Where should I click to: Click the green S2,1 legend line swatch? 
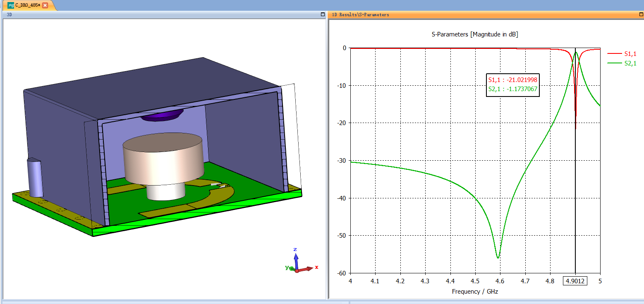614,63
